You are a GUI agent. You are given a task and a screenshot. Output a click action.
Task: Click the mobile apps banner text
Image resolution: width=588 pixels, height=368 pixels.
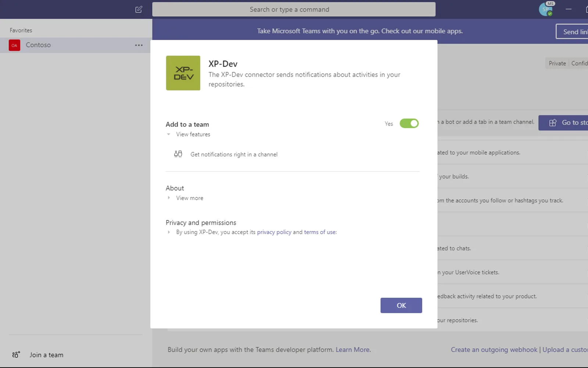click(x=360, y=31)
